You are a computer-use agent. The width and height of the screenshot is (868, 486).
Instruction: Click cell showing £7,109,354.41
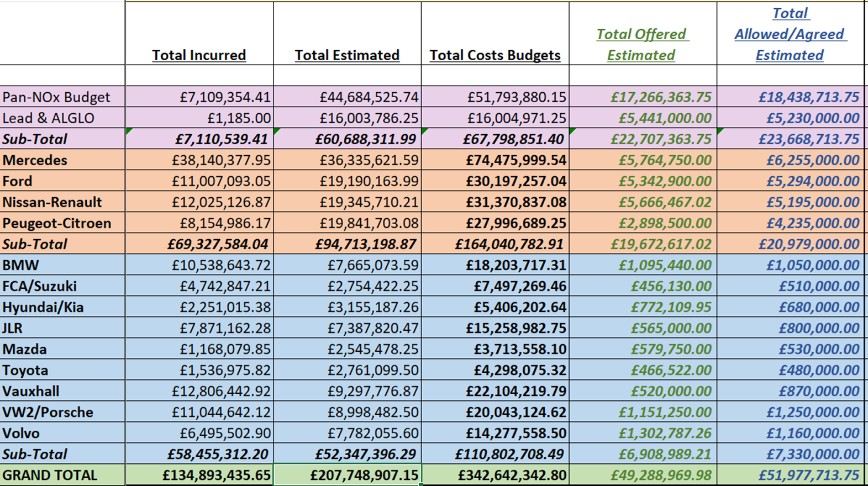199,97
